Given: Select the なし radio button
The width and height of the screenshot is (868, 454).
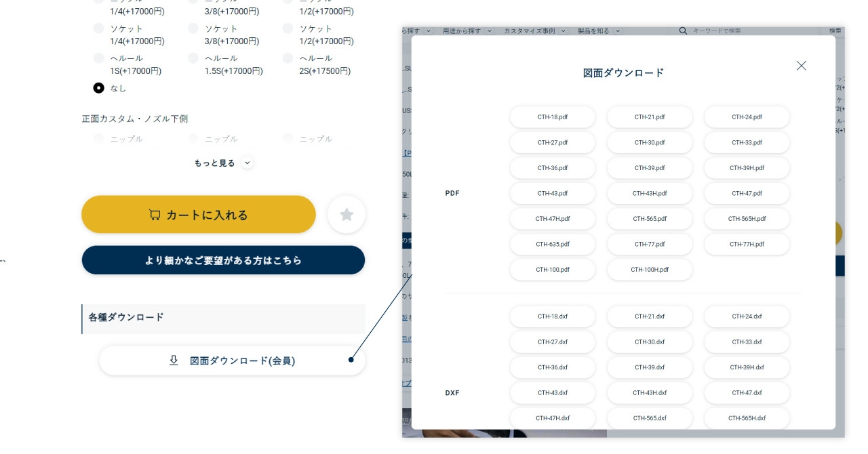Looking at the screenshot, I should [x=99, y=88].
